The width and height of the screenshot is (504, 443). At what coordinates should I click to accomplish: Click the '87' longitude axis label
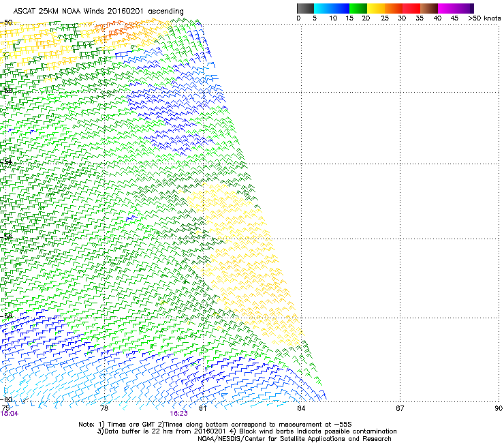[400, 408]
